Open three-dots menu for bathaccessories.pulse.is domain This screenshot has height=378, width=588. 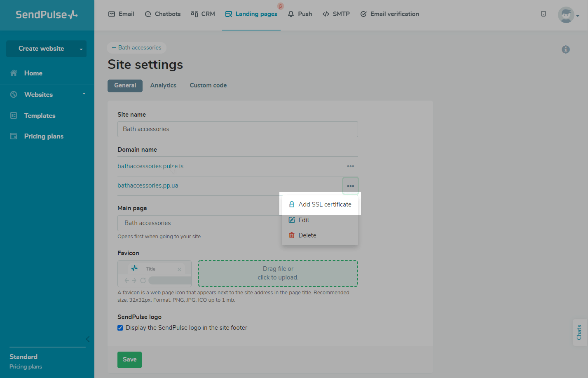[350, 166]
